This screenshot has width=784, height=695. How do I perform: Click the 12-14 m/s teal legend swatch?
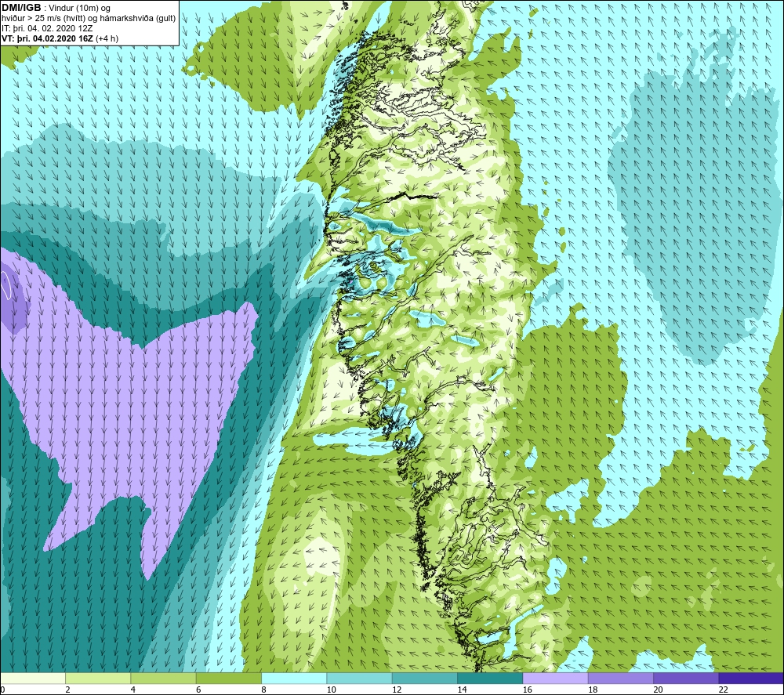(x=424, y=678)
